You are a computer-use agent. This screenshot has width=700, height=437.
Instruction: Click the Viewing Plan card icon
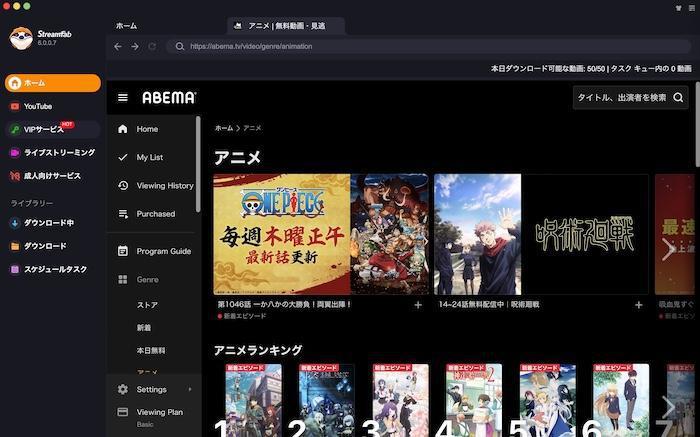123,412
